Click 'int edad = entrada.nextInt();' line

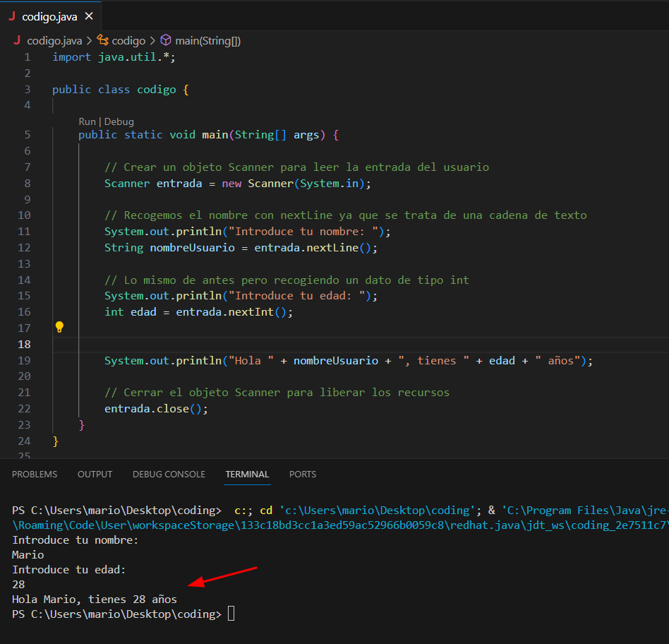pos(199,312)
